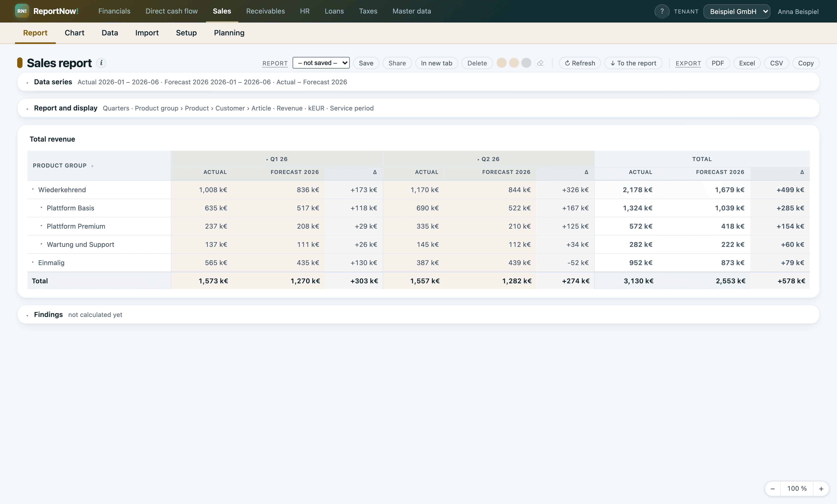Open the tenant Beispiel GmbH dropdown

click(x=737, y=12)
